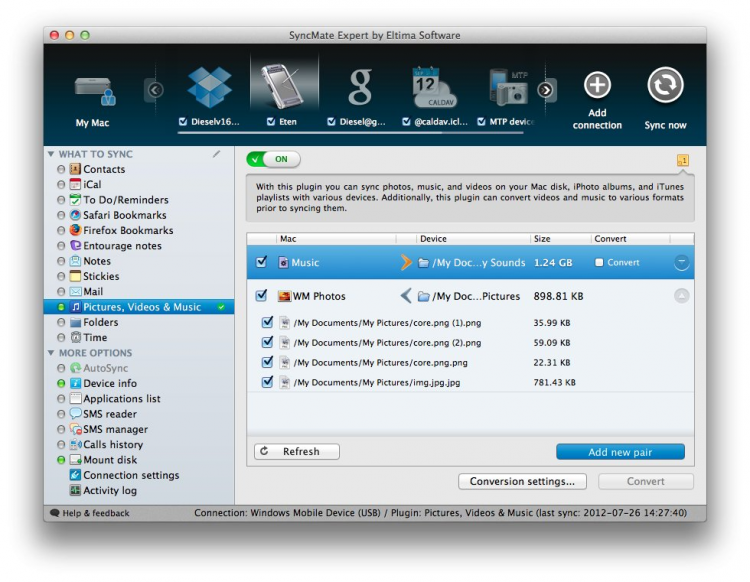The width and height of the screenshot is (750, 582).
Task: Toggle the plugin ON switch off
Action: [x=273, y=159]
